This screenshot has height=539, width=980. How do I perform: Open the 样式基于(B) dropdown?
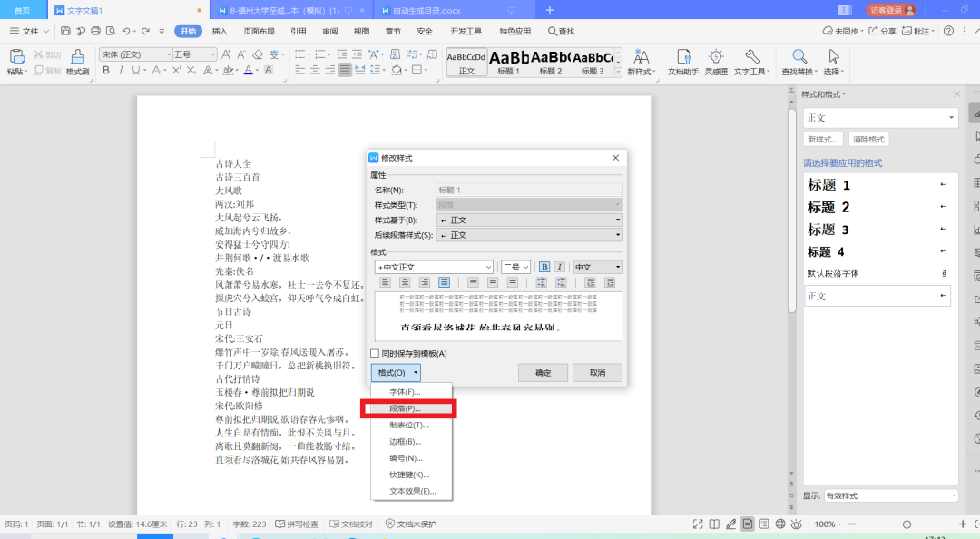(529, 220)
